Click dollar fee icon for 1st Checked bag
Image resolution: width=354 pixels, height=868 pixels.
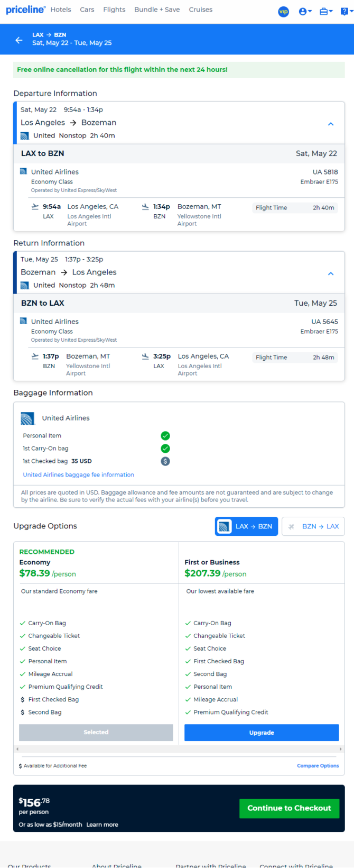(165, 461)
